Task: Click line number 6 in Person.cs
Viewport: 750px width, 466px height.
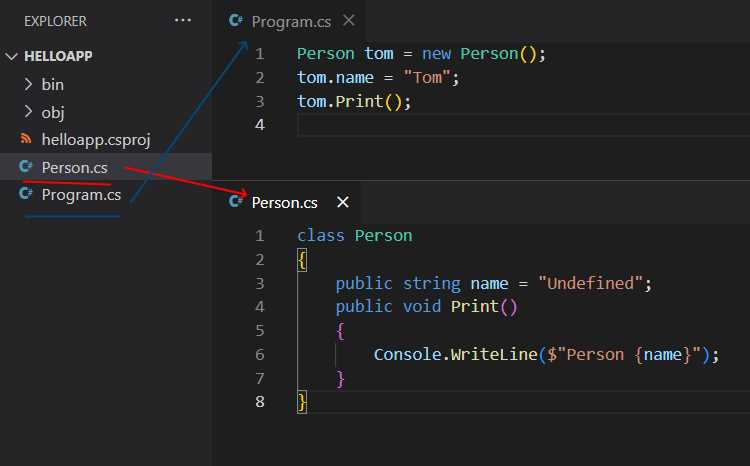Action: pyautogui.click(x=260, y=355)
